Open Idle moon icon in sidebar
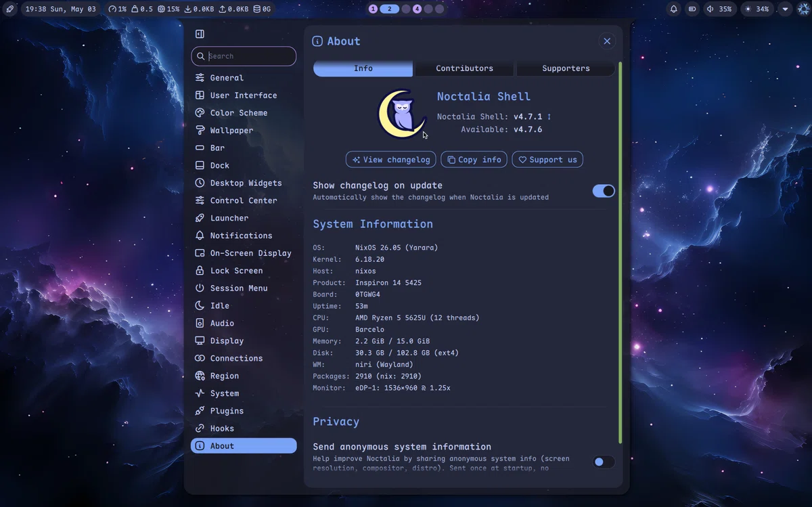This screenshot has height=507, width=812. coord(200,305)
